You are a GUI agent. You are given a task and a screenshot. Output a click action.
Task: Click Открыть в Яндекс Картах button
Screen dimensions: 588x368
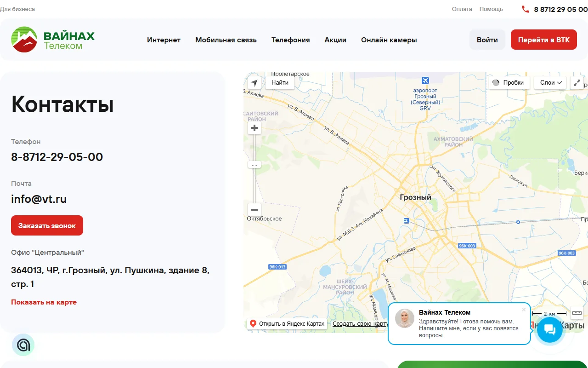(287, 324)
